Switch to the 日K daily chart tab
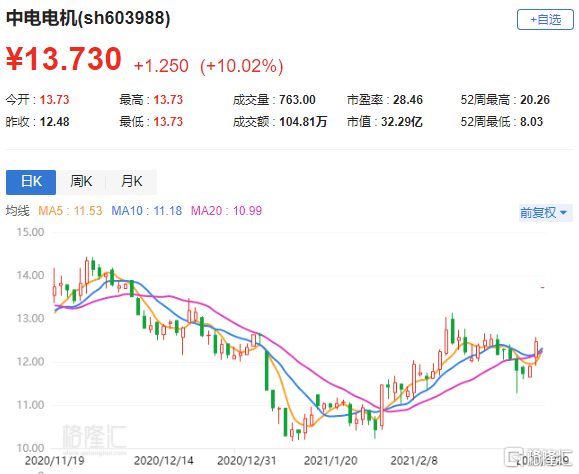Screen dimensions: 579x474 coord(31,182)
